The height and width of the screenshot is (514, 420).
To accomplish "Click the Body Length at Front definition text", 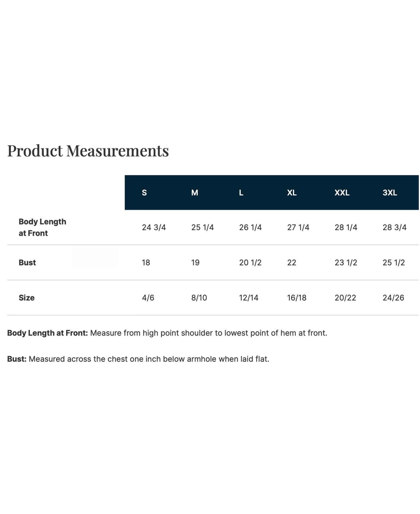I will (x=167, y=333).
